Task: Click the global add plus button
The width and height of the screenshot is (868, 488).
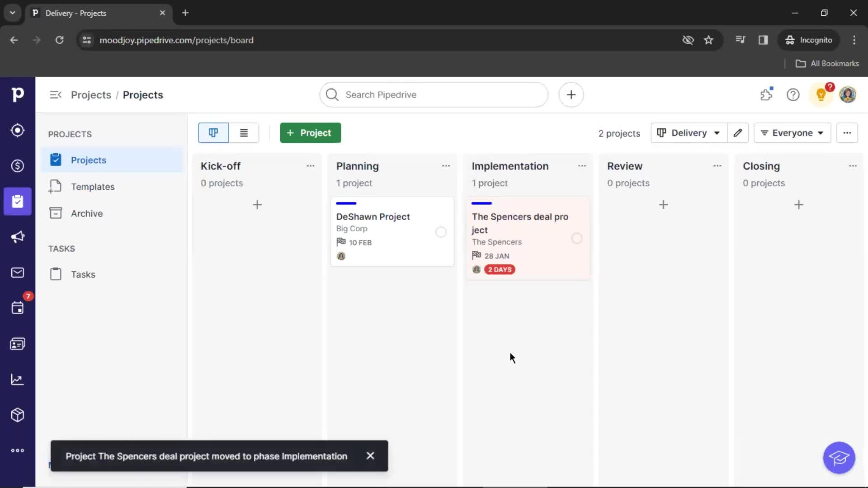Action: 570,95
